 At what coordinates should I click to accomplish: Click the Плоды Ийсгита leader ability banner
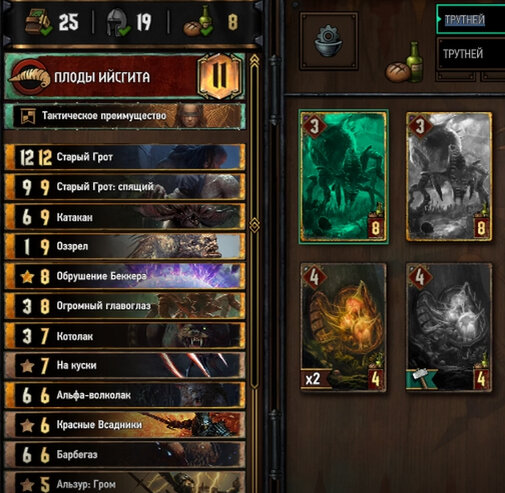[x=125, y=77]
